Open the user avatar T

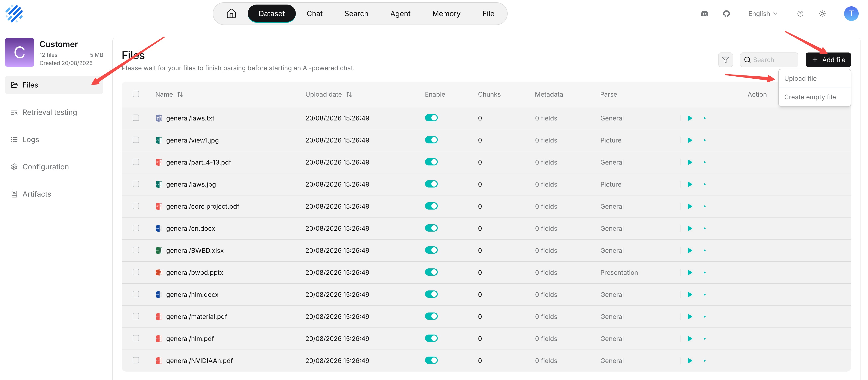tap(851, 13)
